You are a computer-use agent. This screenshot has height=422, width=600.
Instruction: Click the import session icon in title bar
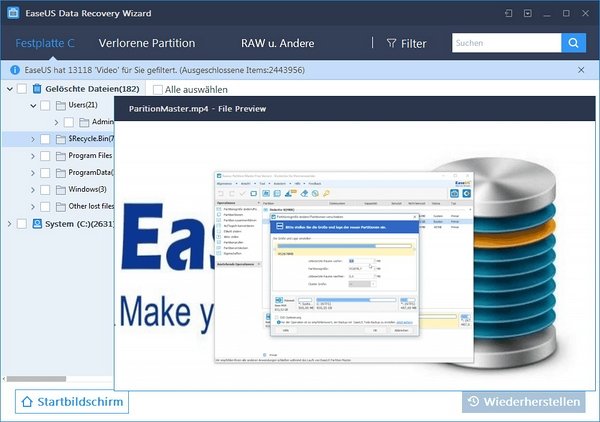tap(509, 13)
